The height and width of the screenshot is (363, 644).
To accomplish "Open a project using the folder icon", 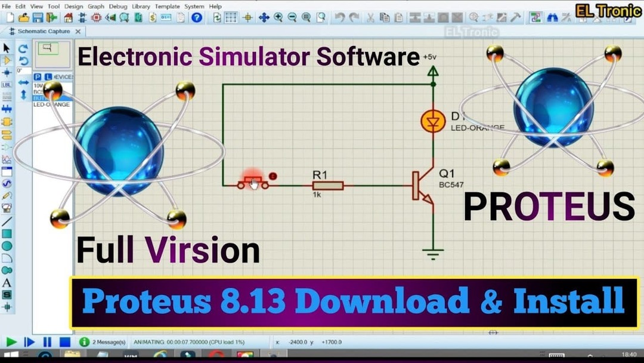I will (x=24, y=18).
